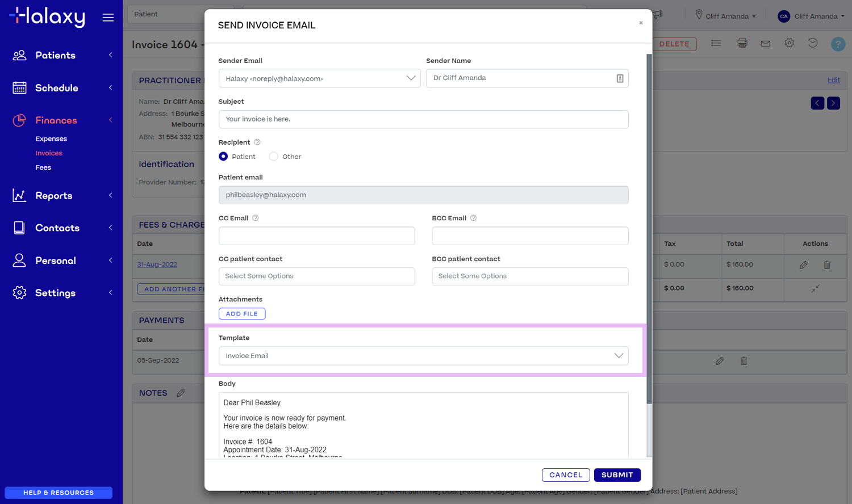
Task: Choose Other as the recipient
Action: click(273, 156)
